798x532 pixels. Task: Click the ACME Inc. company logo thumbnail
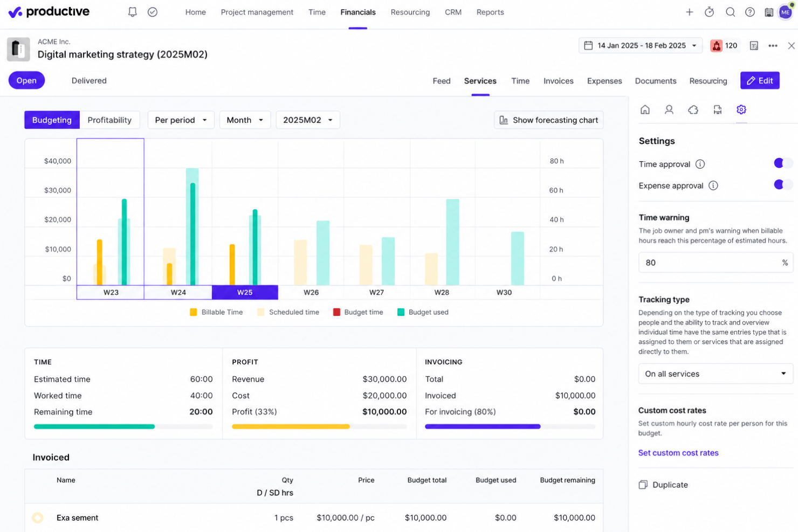[18, 49]
